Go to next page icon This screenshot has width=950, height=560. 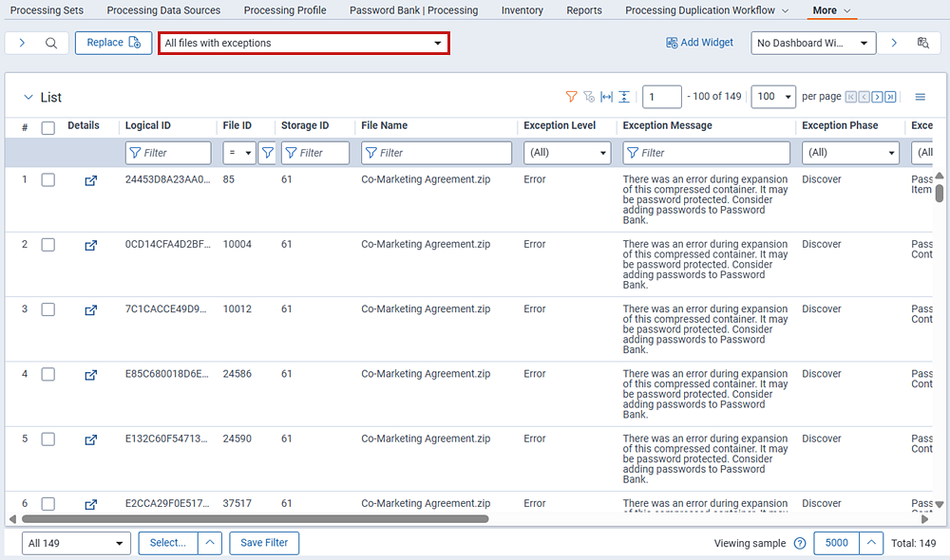(x=877, y=97)
